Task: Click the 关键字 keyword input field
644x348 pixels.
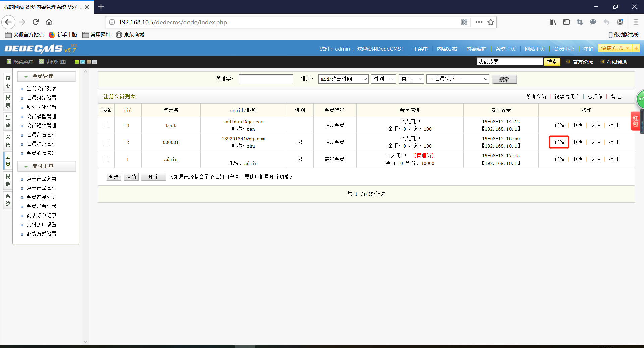Action: click(265, 79)
